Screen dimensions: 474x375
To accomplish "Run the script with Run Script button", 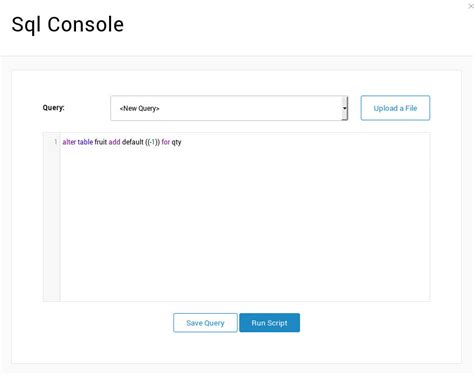I will (269, 323).
